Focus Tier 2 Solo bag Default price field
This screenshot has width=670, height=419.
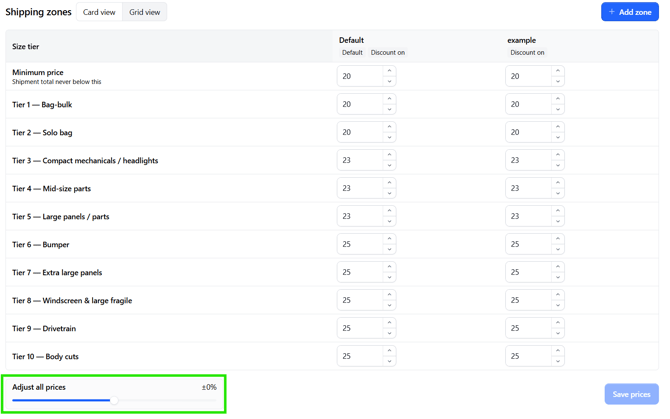366,132
